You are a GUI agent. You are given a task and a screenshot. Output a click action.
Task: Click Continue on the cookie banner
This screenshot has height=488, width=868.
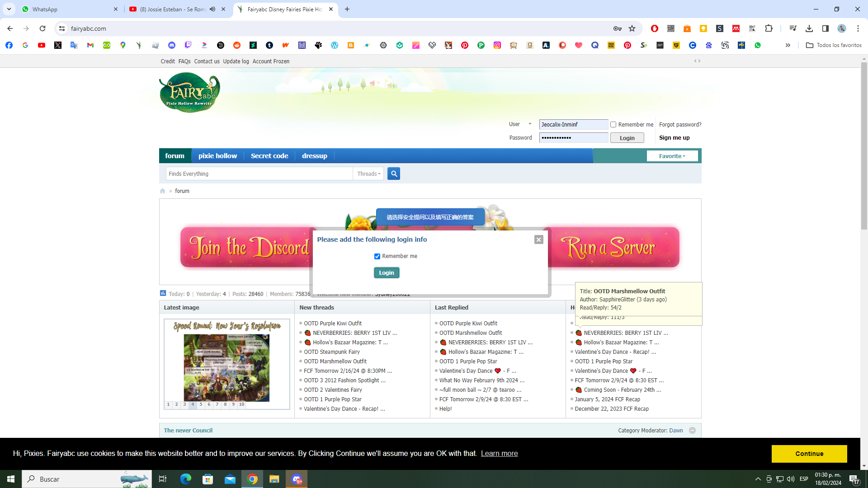[x=809, y=454]
